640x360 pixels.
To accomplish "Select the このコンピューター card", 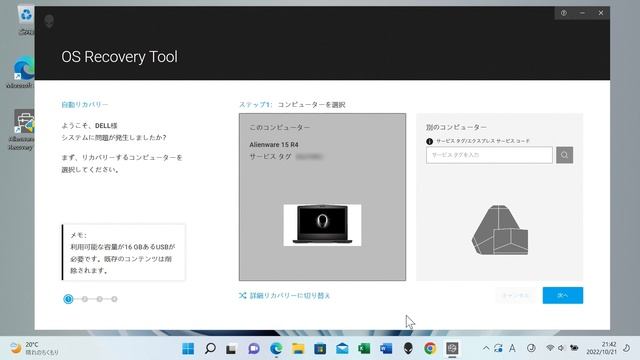I will pyautogui.click(x=322, y=197).
